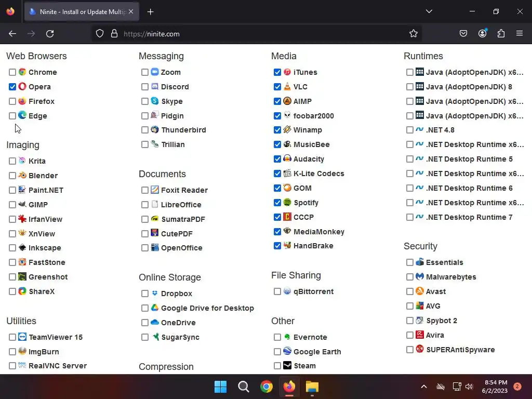Uncheck the HandBrake checkbox

point(277,246)
